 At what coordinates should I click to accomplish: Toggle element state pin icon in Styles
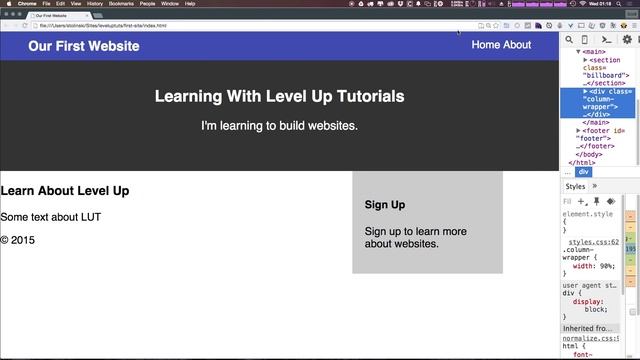[x=596, y=201]
